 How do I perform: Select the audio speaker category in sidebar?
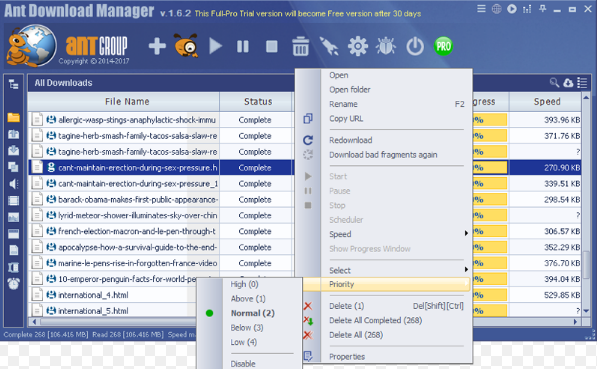13,184
